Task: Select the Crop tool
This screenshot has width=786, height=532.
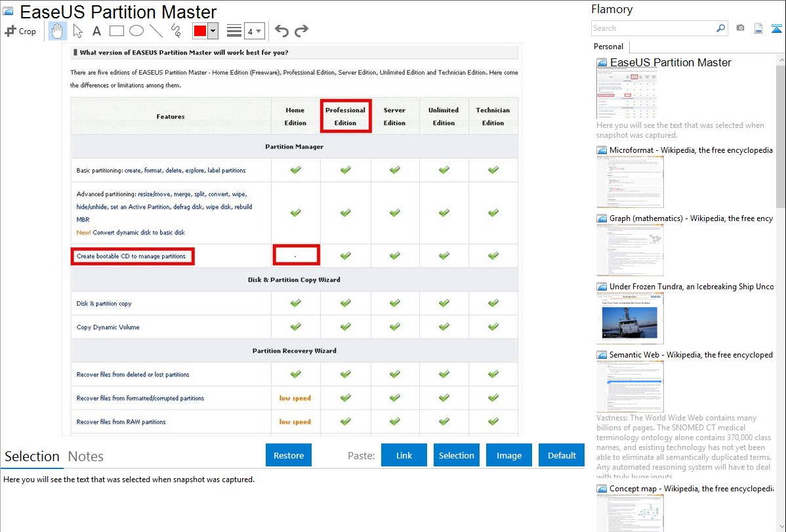Action: (20, 31)
